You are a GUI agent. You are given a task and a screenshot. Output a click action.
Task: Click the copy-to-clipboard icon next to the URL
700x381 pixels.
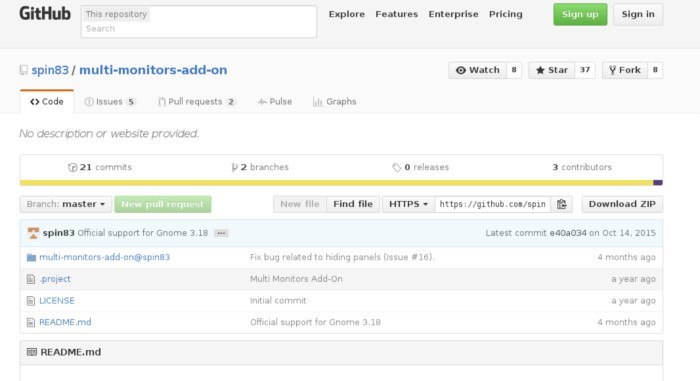coord(562,204)
